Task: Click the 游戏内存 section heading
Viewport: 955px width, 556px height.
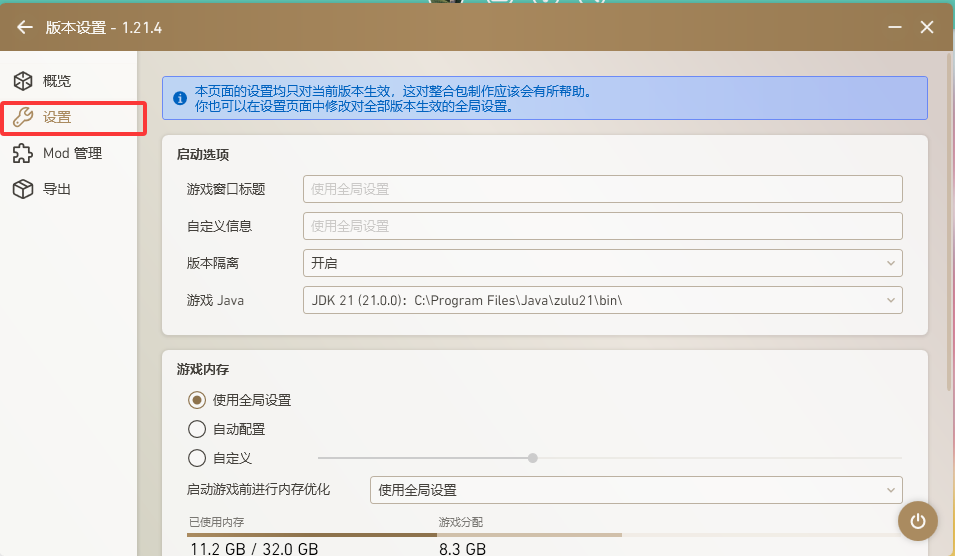Action: 203,369
